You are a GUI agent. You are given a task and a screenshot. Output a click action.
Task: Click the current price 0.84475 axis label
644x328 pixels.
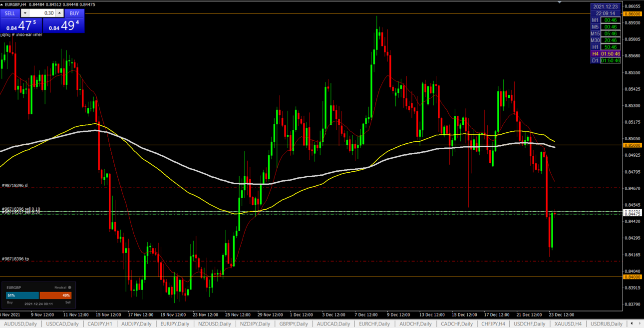click(633, 214)
